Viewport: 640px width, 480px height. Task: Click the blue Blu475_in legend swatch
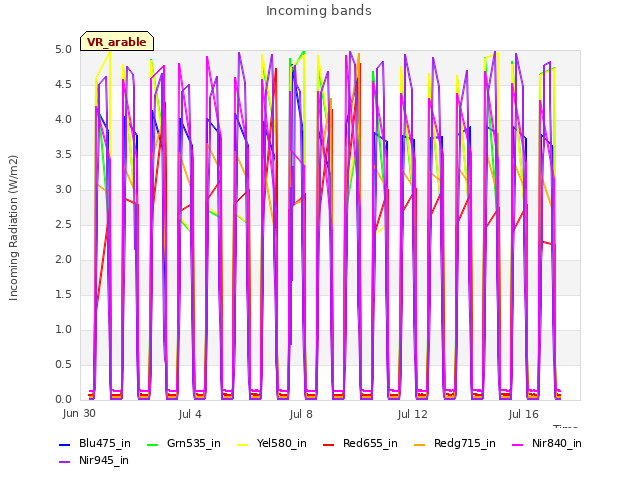pos(64,444)
